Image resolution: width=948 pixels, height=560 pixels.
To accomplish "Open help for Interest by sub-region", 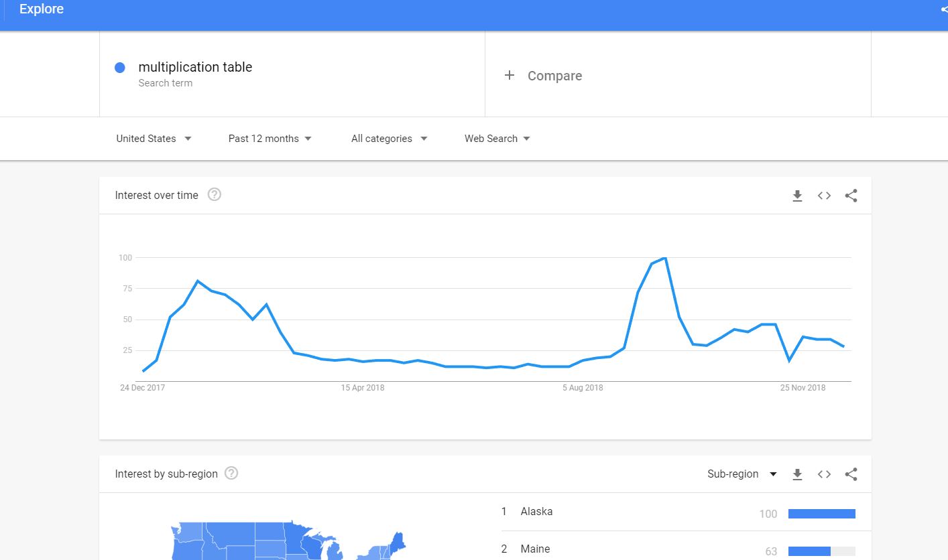I will (231, 474).
